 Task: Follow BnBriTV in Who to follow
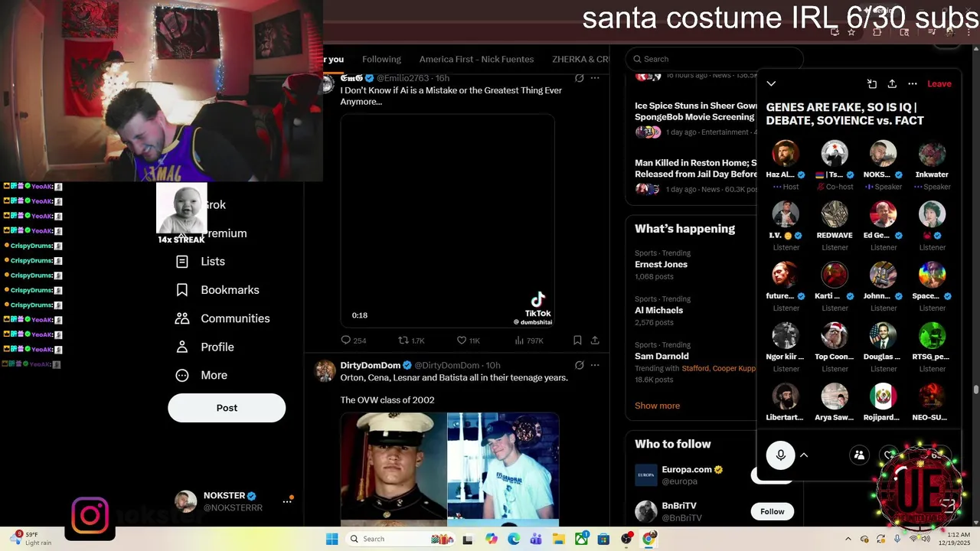772,511
